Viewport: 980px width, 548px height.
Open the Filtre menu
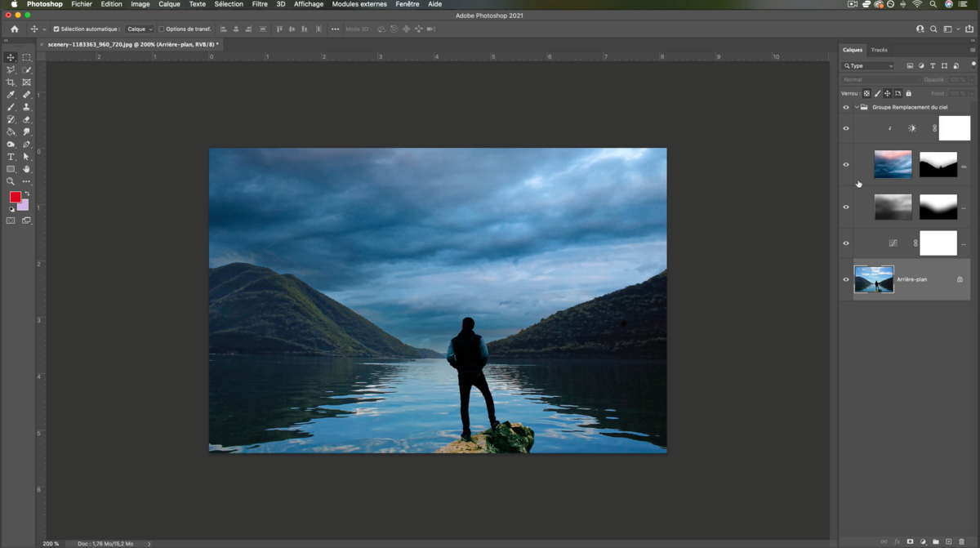[260, 4]
